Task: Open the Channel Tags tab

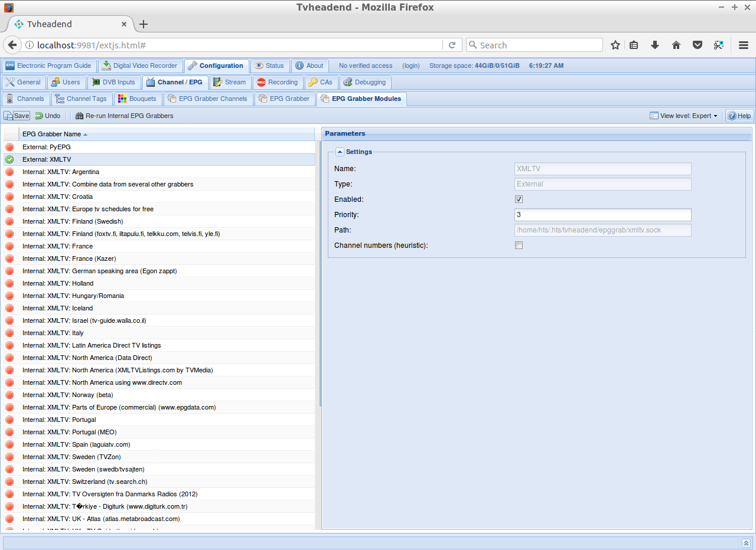Action: coord(82,99)
